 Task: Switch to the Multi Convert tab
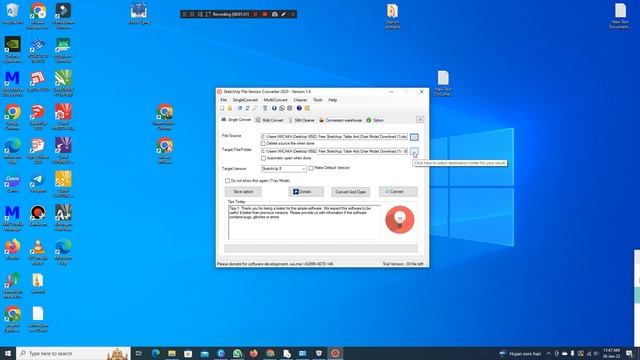click(269, 120)
